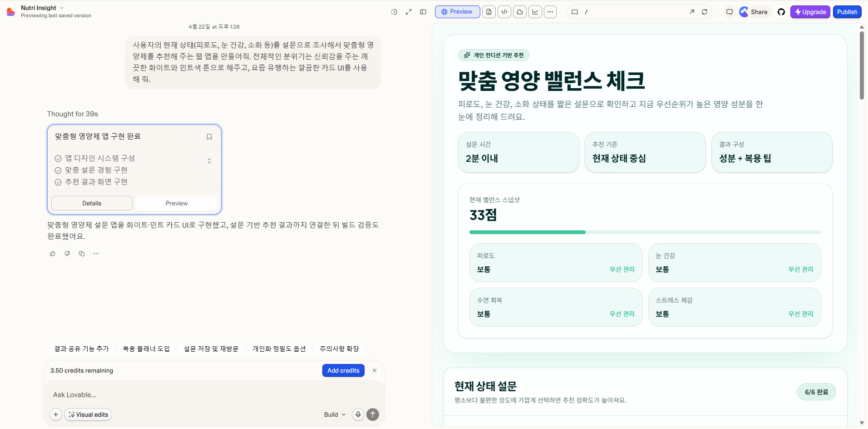Collapse the 맞춤형 영양제 앱 구현 완료 task list
The width and height of the screenshot is (868, 429).
[x=209, y=160]
